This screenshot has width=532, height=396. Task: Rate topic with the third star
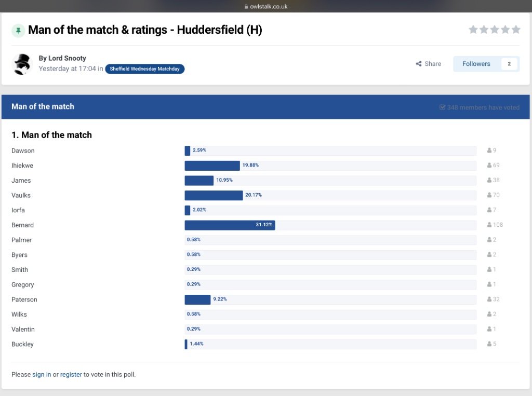tap(495, 30)
